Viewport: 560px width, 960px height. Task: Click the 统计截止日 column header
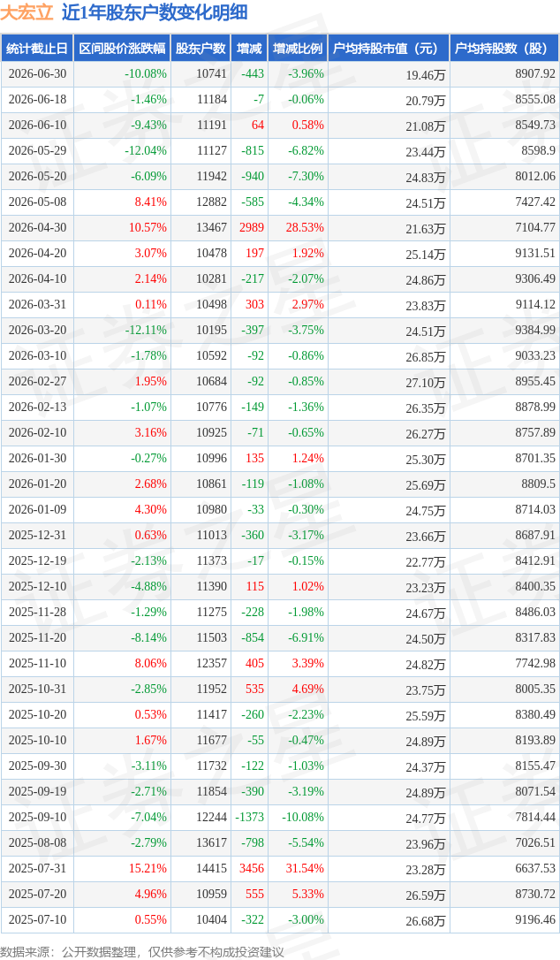coord(37,49)
